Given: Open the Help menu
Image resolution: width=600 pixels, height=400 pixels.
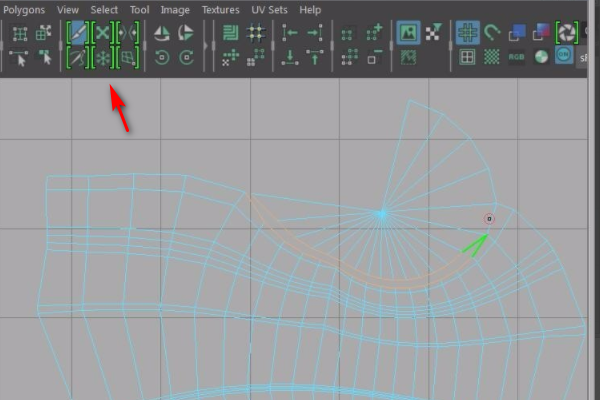Looking at the screenshot, I should coord(310,10).
